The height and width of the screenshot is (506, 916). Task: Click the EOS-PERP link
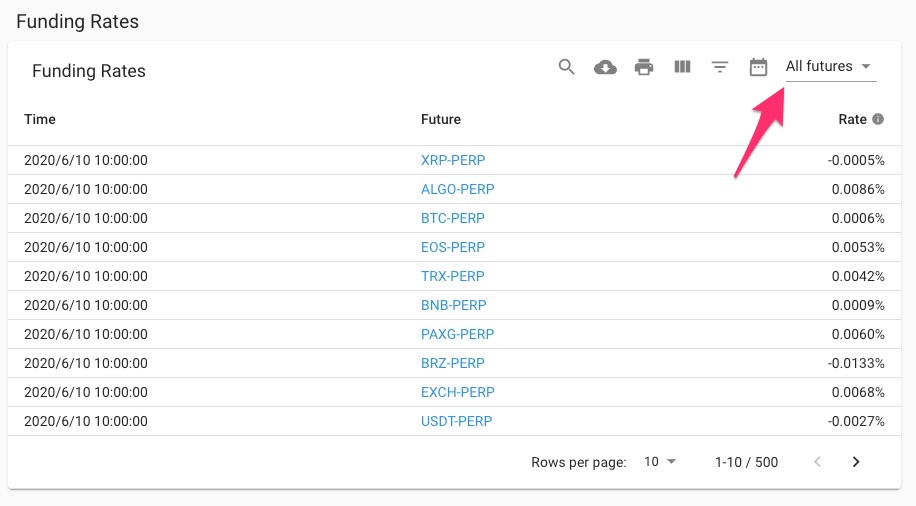[452, 247]
